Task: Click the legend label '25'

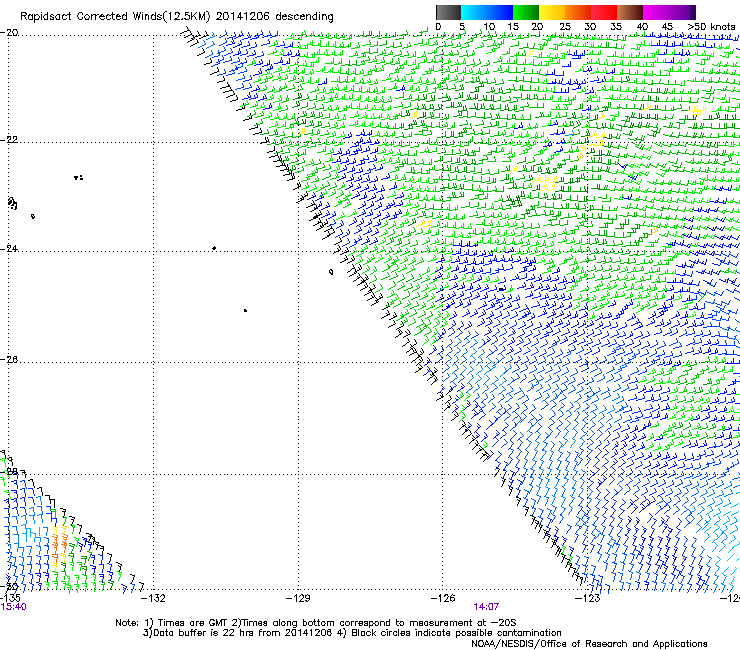Action: 564,27
